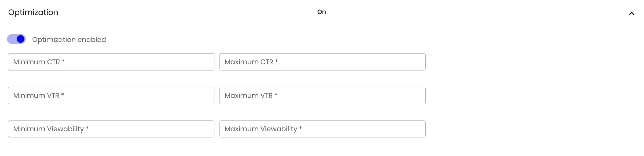Screen dimensions: 644x156
Task: Toggle the blue Optimization enabled switch
Action: click(16, 39)
